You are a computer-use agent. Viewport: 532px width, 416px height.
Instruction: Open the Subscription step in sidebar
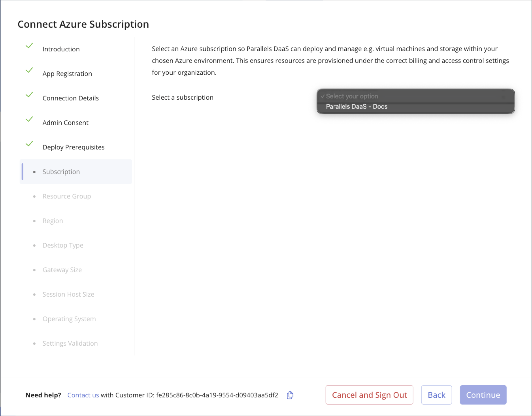[x=61, y=172]
